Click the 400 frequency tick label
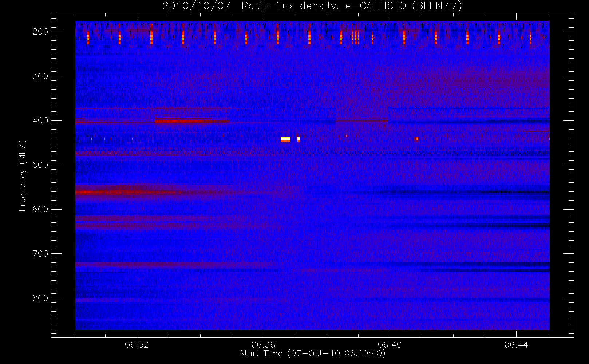This screenshot has height=364, width=589. 40,120
